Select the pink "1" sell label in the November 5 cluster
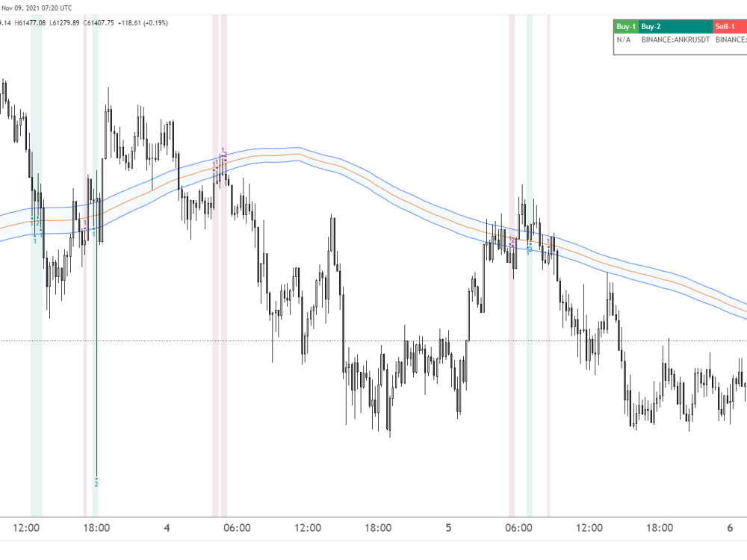 pos(511,237)
